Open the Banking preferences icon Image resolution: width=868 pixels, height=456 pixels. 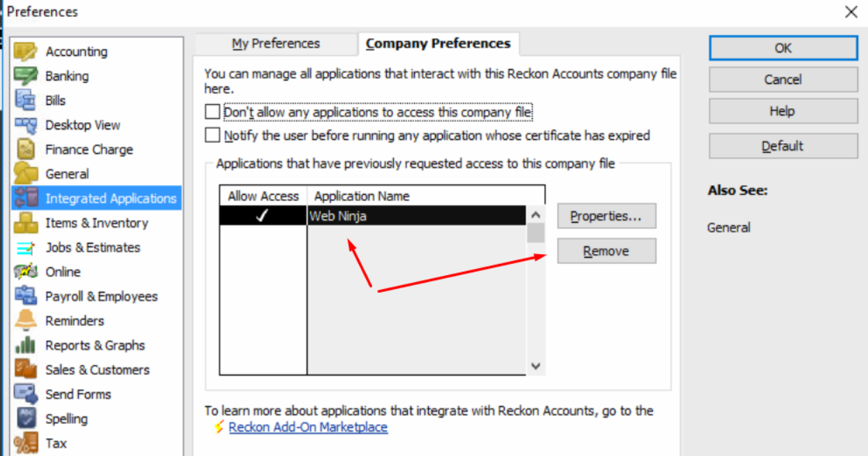26,76
